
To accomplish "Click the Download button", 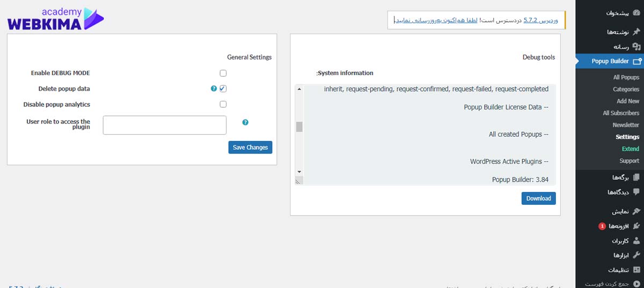I will pos(539,198).
